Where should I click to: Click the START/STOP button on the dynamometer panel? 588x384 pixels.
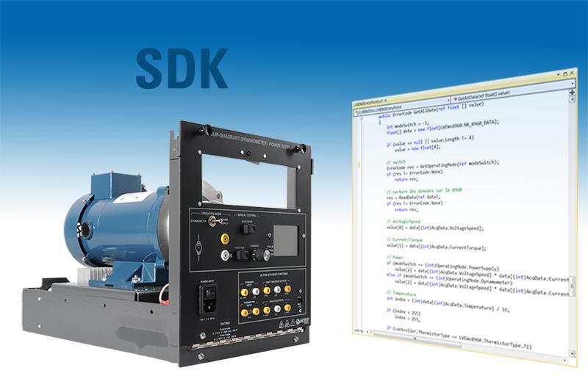248,228
